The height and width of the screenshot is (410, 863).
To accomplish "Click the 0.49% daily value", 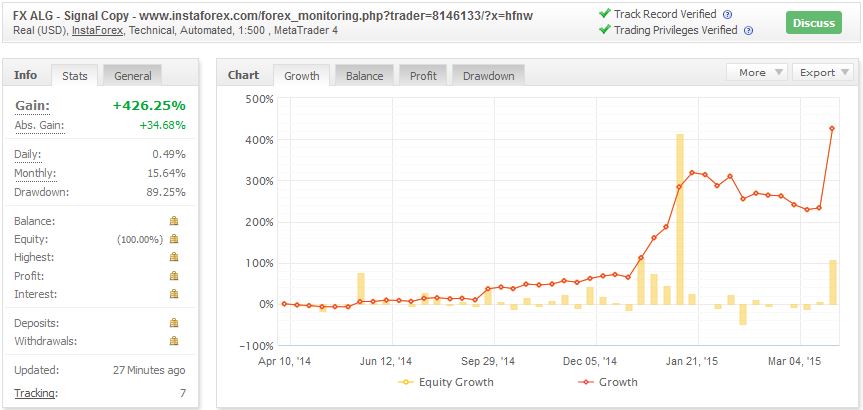I will click(169, 155).
